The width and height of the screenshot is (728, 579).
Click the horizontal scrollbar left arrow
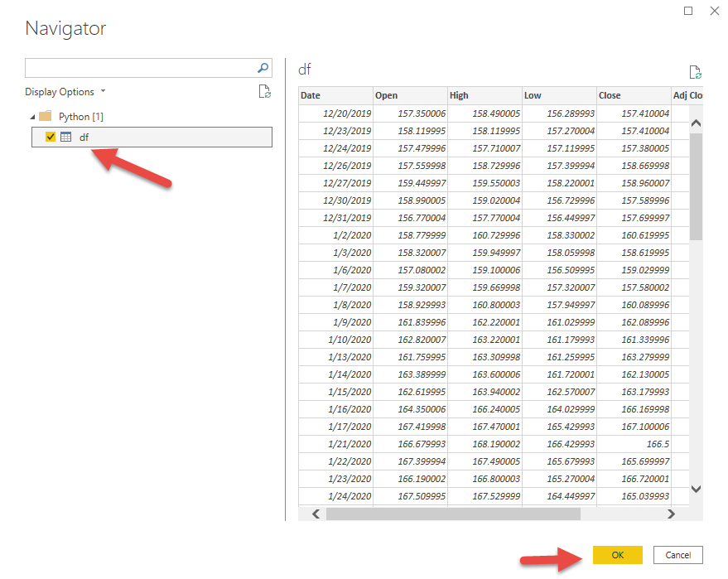pyautogui.click(x=316, y=514)
